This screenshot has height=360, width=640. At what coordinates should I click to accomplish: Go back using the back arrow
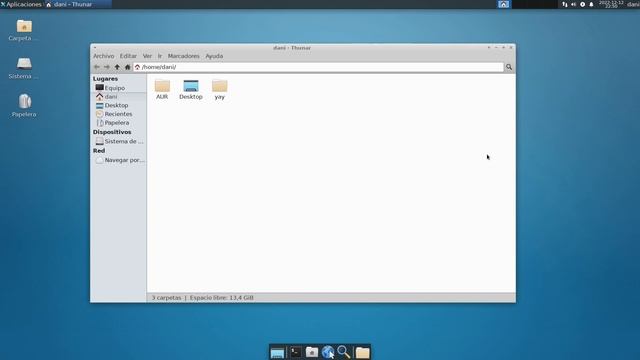pos(97,67)
